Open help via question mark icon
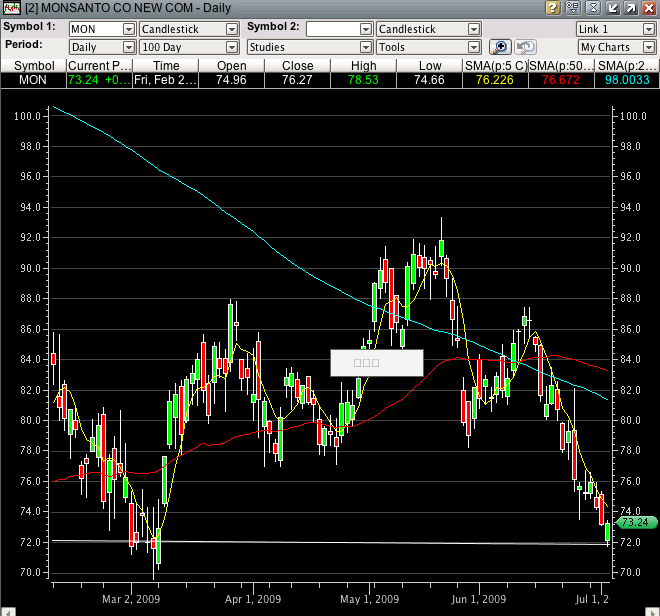Image resolution: width=660 pixels, height=616 pixels. click(x=552, y=8)
